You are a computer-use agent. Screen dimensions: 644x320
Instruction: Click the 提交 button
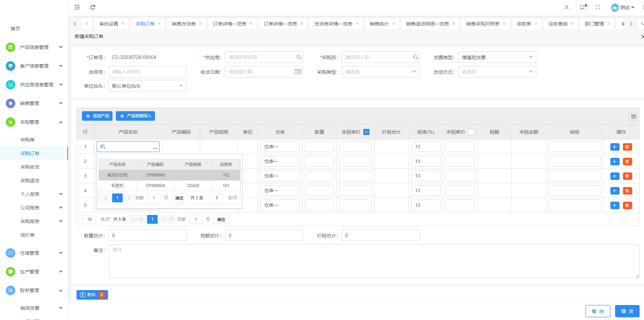coord(627,311)
